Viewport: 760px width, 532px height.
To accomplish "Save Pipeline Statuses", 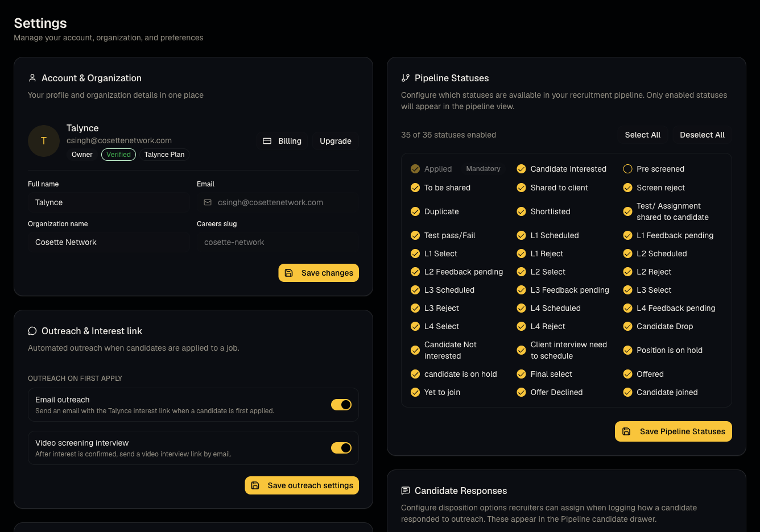I will [x=674, y=431].
